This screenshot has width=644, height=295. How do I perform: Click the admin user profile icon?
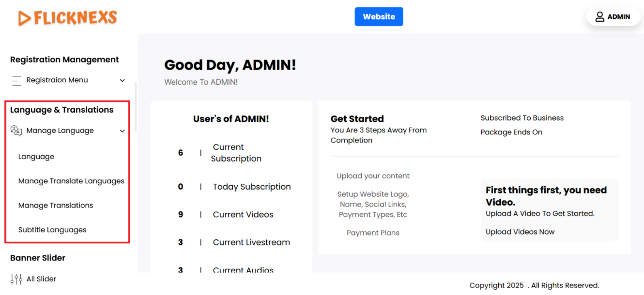[x=599, y=17]
